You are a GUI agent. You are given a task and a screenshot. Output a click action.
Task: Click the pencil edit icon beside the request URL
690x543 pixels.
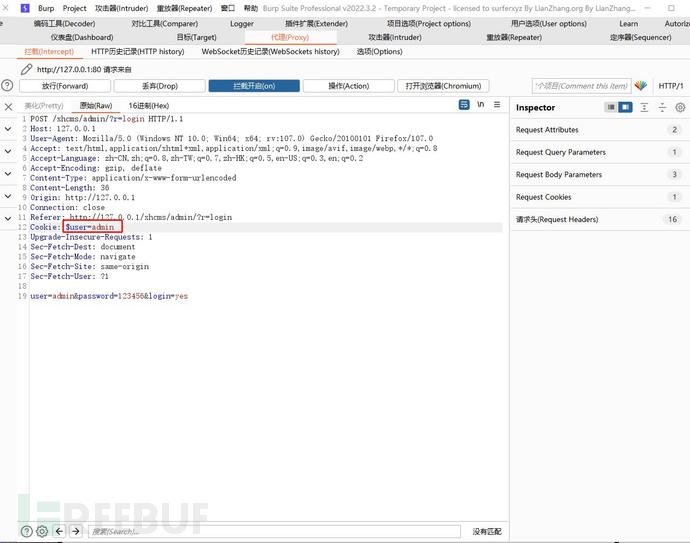[x=26, y=69]
